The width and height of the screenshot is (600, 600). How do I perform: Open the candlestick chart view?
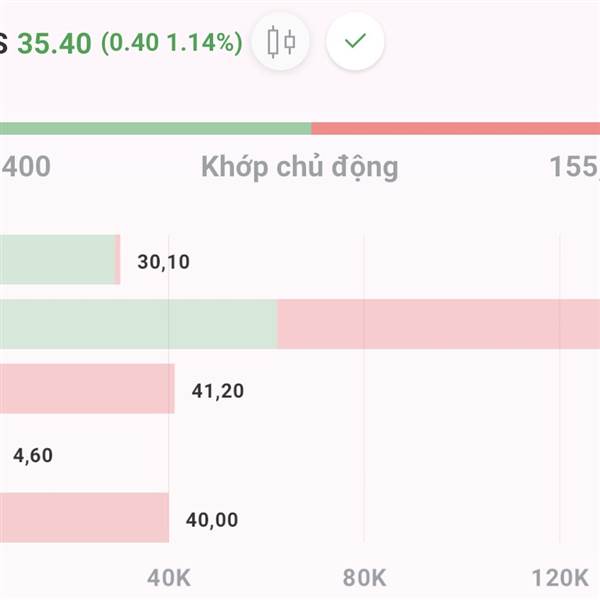280,41
